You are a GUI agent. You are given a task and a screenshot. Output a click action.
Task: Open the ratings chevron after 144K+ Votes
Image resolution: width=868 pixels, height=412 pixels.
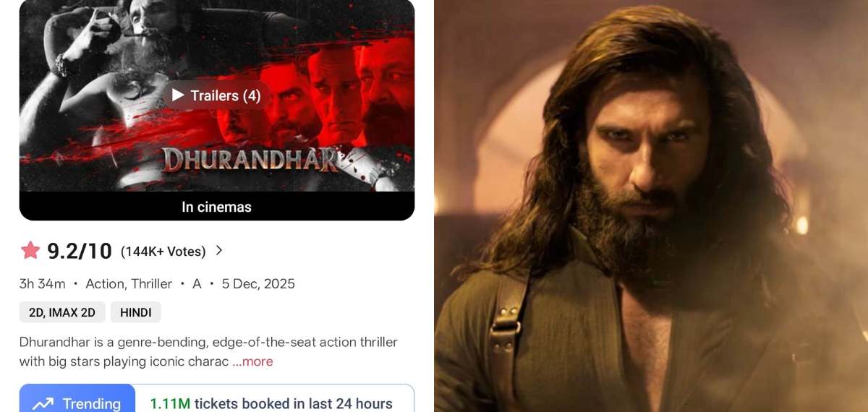(x=219, y=251)
